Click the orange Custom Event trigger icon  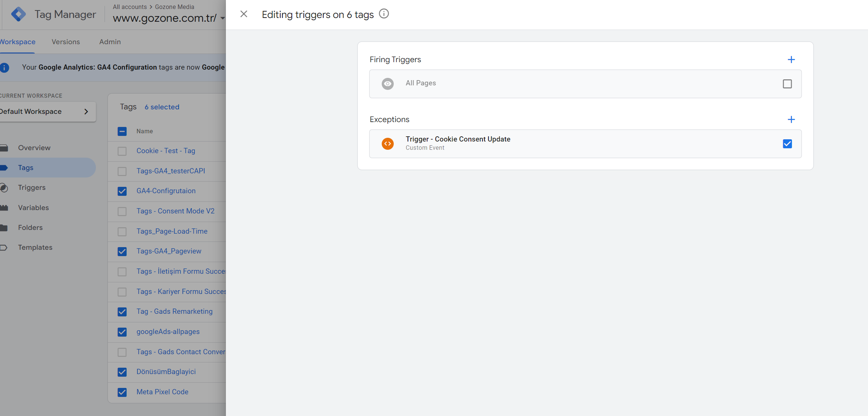coord(388,144)
